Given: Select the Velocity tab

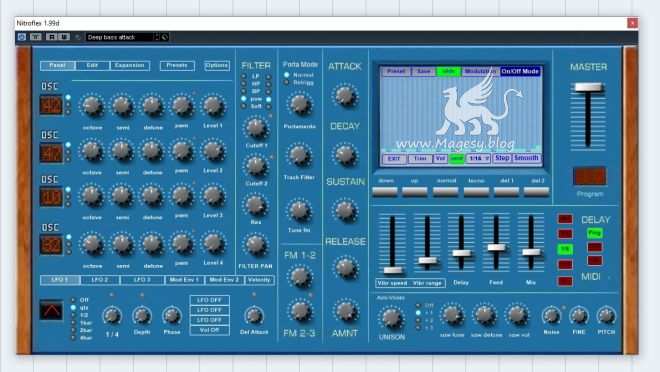Looking at the screenshot, I should click(259, 280).
